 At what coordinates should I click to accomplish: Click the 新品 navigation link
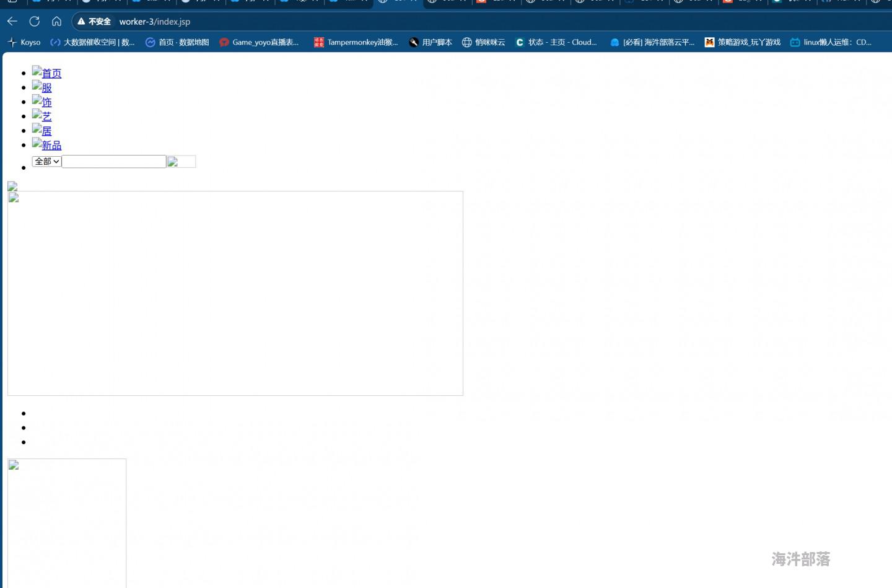(46, 144)
